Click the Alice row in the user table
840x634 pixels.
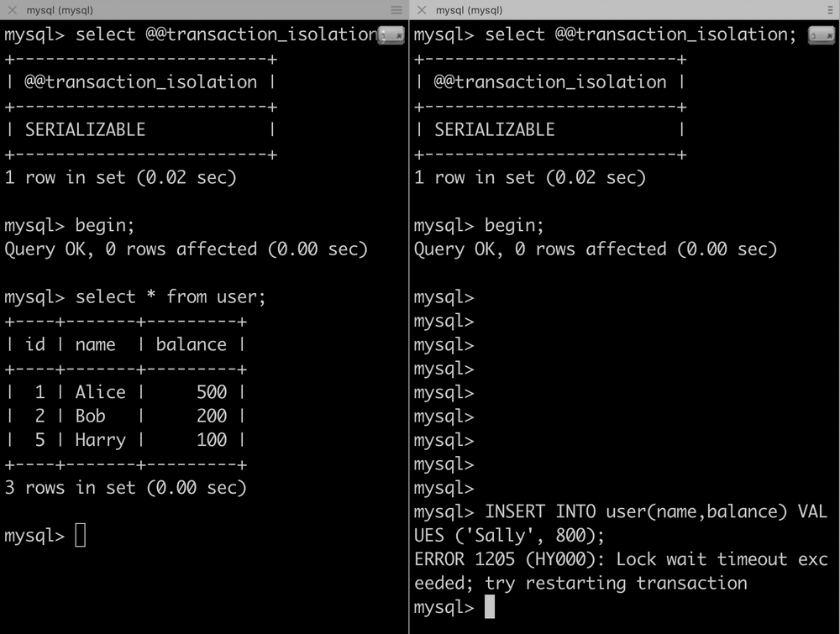[125, 392]
